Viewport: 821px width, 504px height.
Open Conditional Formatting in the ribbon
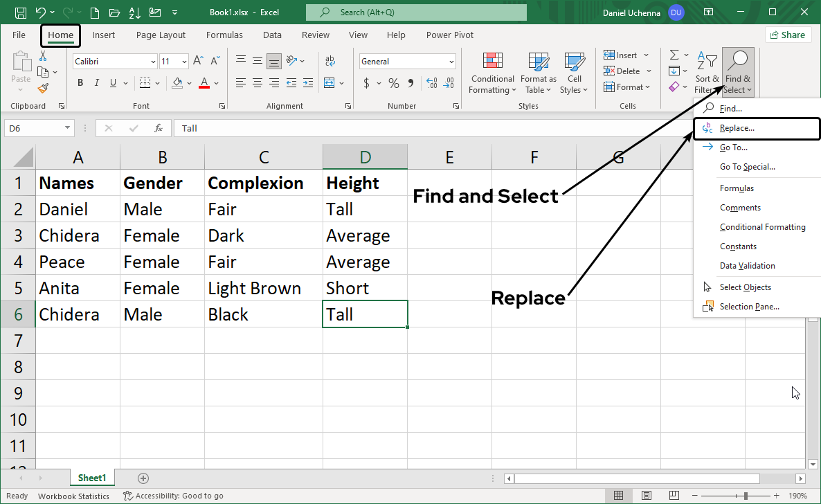[x=492, y=73]
